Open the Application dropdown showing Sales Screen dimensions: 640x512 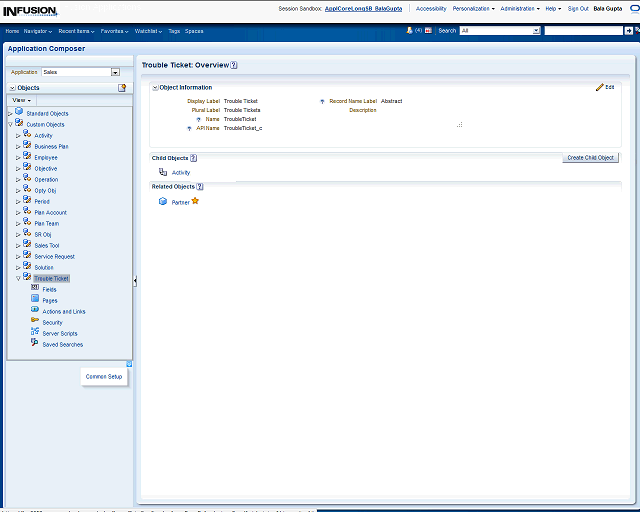click(x=115, y=72)
